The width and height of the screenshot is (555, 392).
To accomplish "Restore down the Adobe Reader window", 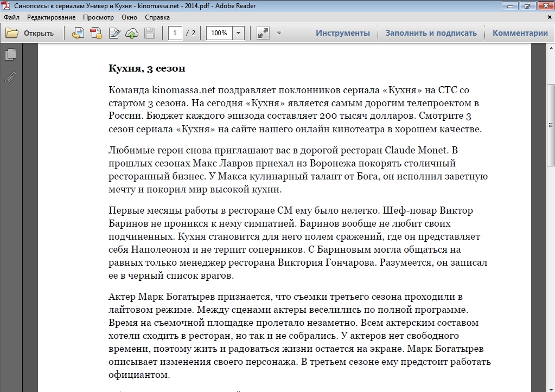I will coord(527,5).
